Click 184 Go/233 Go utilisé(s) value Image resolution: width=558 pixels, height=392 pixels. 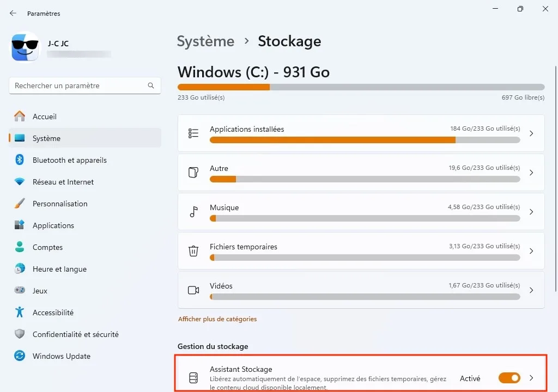click(485, 128)
